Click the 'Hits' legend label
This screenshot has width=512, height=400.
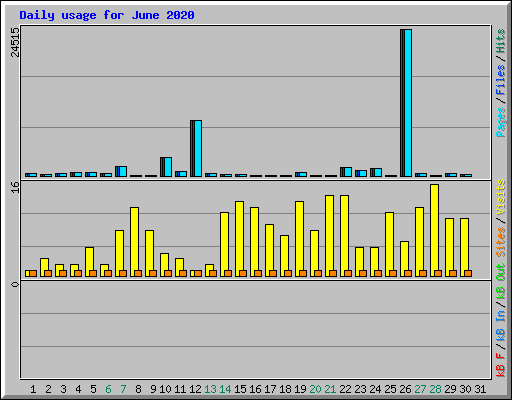[500, 41]
